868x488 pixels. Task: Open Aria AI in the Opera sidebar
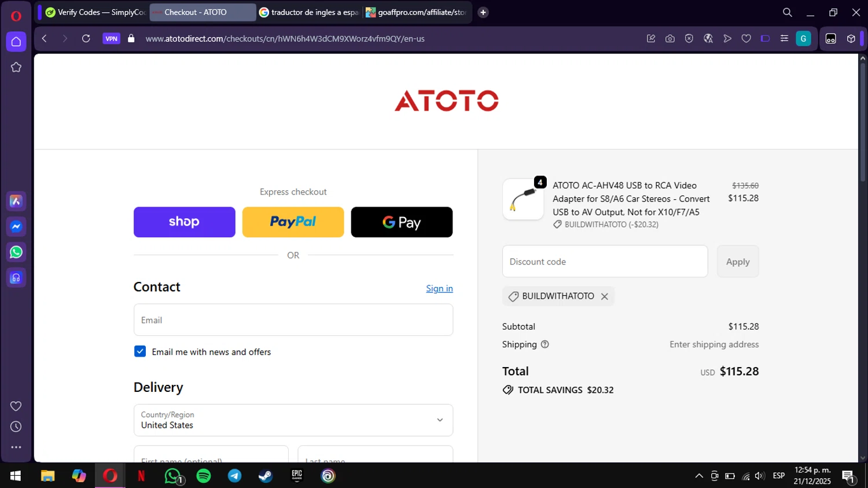pos(16,201)
